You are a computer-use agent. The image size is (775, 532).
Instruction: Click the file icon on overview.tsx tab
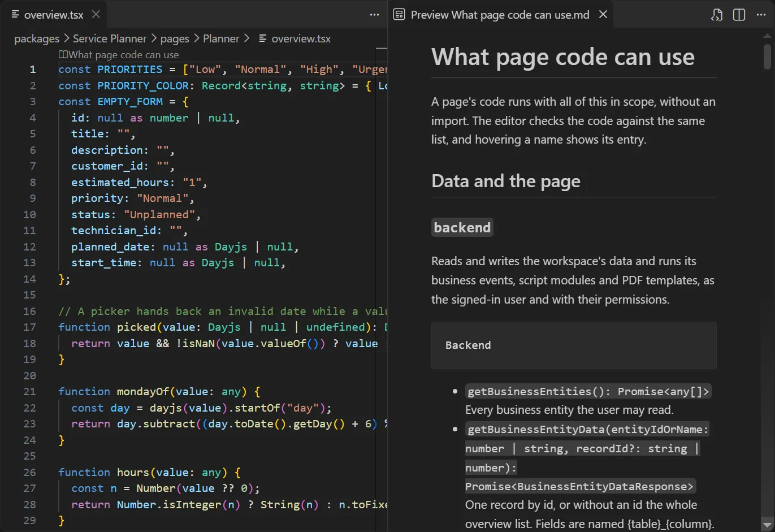(x=15, y=14)
